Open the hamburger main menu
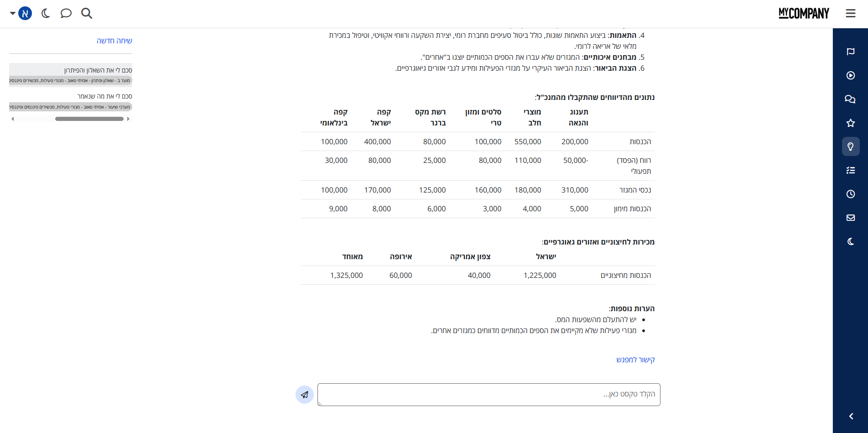 tap(850, 13)
